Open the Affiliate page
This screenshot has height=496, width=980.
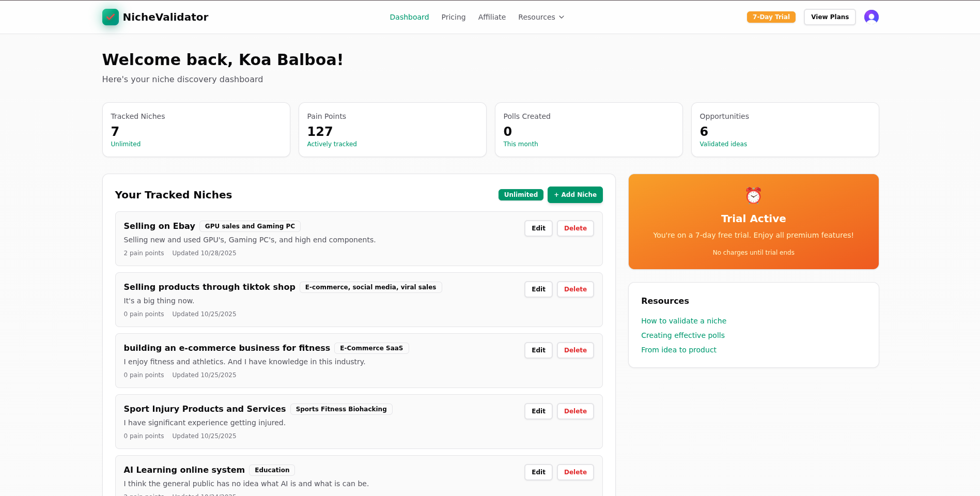click(x=491, y=17)
